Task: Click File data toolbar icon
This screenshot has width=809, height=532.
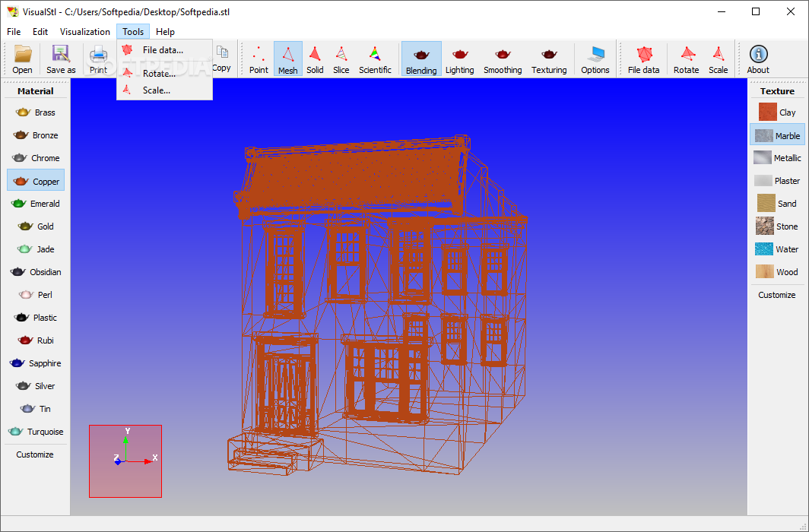Action: click(x=643, y=59)
